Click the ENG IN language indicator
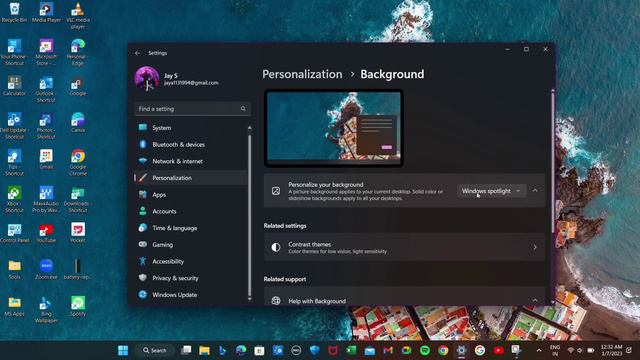The width and height of the screenshot is (640, 360). (555, 350)
